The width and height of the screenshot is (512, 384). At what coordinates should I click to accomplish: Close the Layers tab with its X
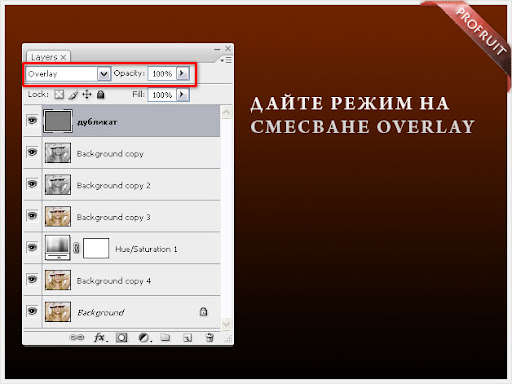click(63, 57)
